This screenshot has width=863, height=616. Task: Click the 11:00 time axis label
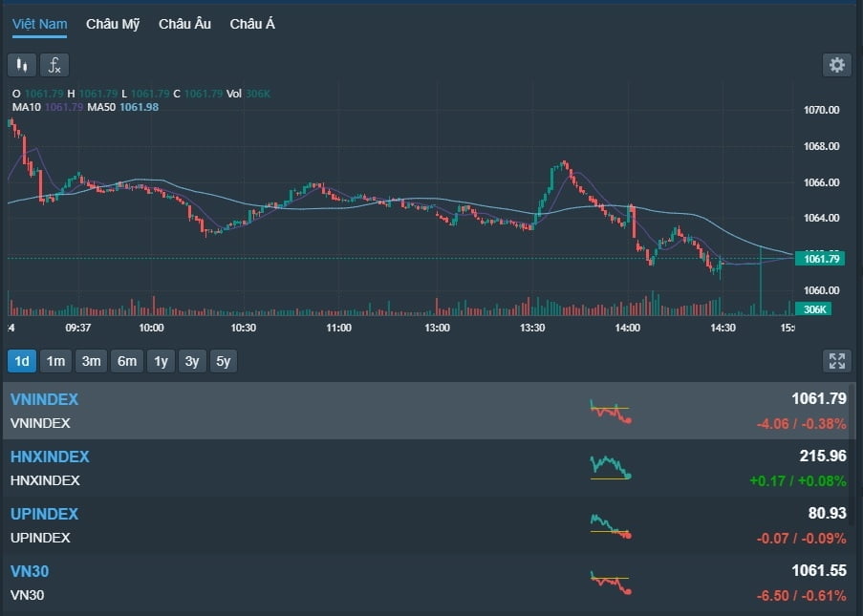(x=338, y=328)
